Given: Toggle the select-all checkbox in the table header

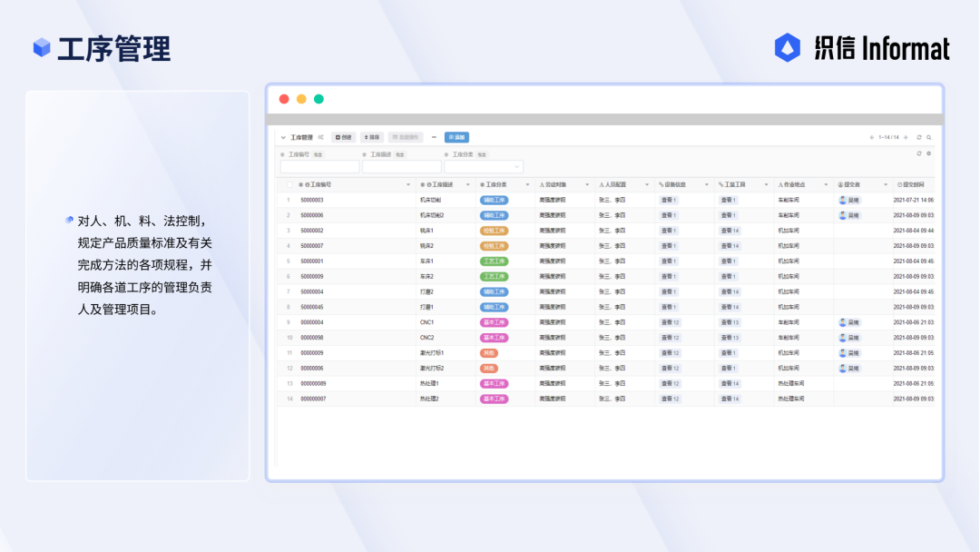Looking at the screenshot, I should pyautogui.click(x=289, y=185).
